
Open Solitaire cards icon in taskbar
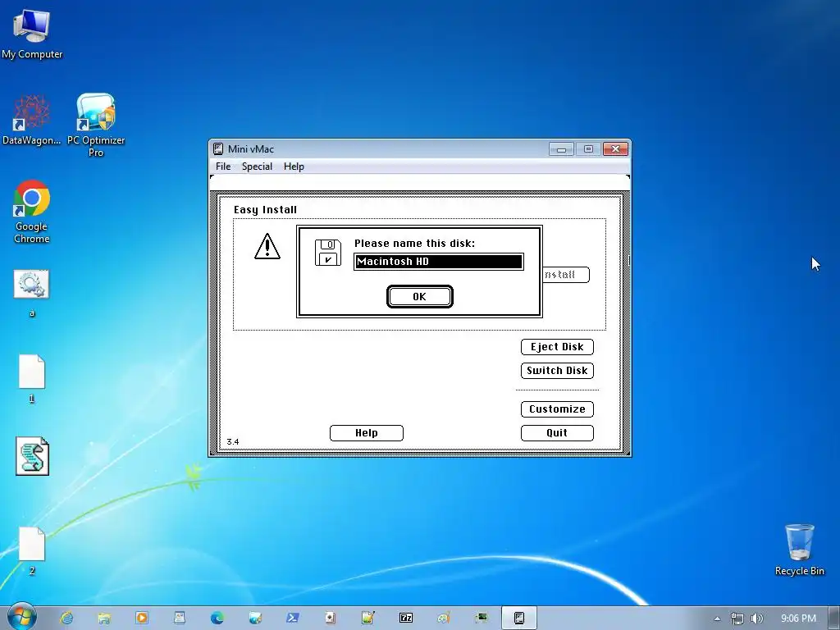(x=330, y=618)
